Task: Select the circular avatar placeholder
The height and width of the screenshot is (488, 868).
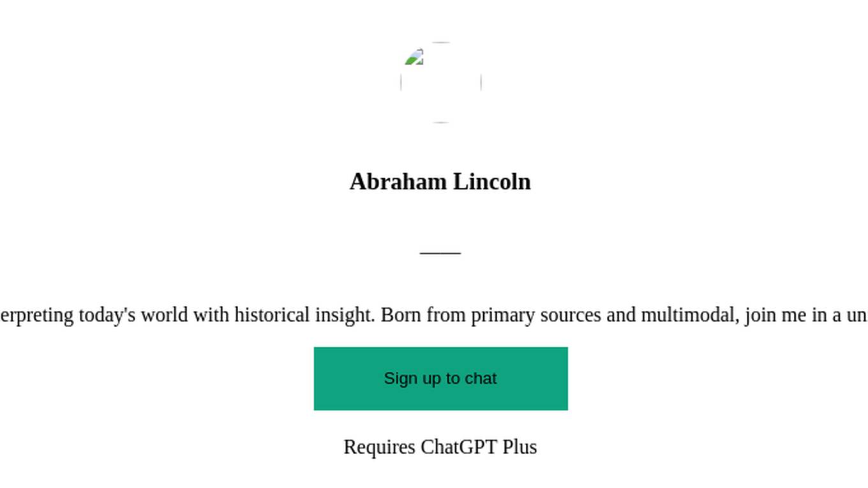Action: point(440,82)
